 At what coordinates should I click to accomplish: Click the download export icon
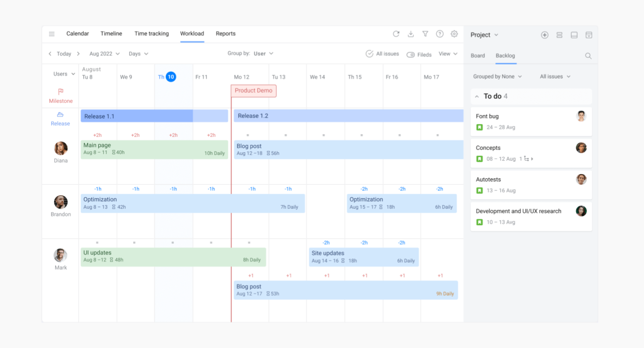[411, 34]
